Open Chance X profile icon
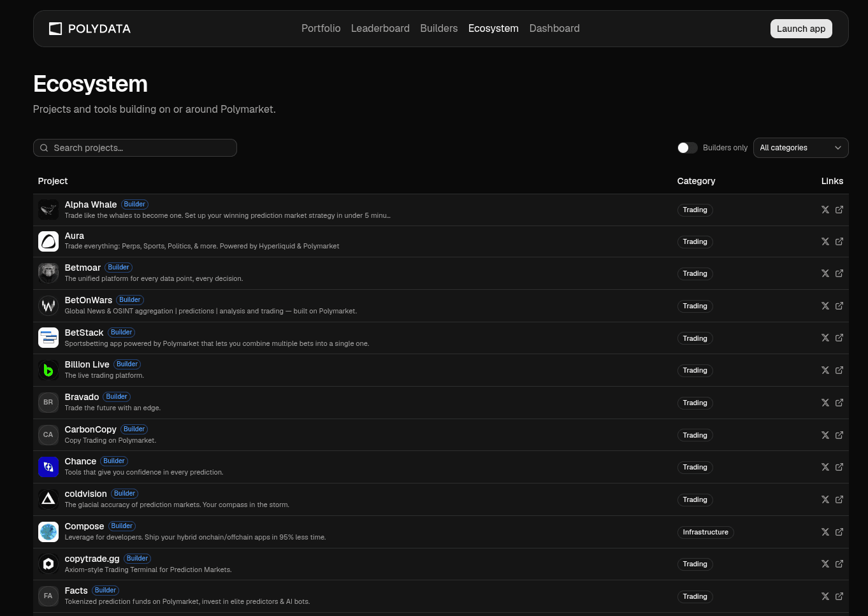 click(825, 467)
